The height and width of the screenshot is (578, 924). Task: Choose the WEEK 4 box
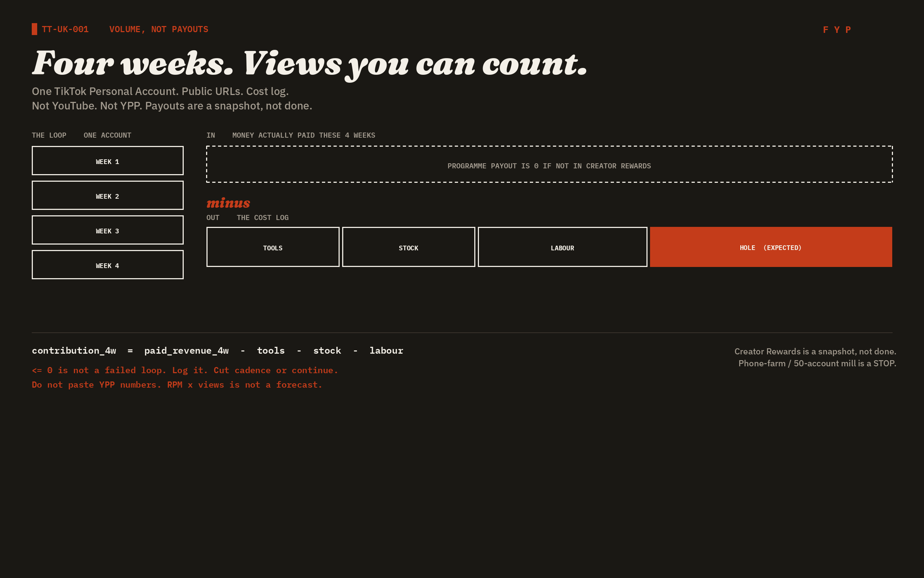click(x=107, y=264)
